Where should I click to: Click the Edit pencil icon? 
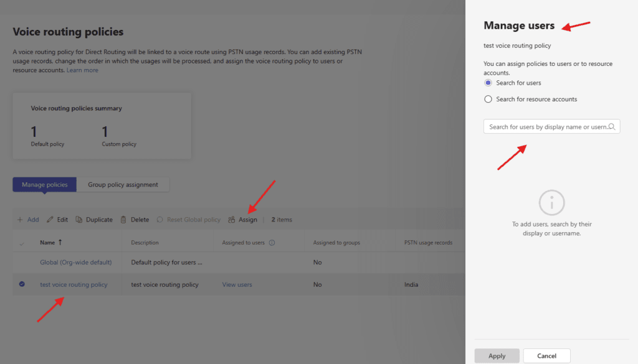[x=50, y=220]
